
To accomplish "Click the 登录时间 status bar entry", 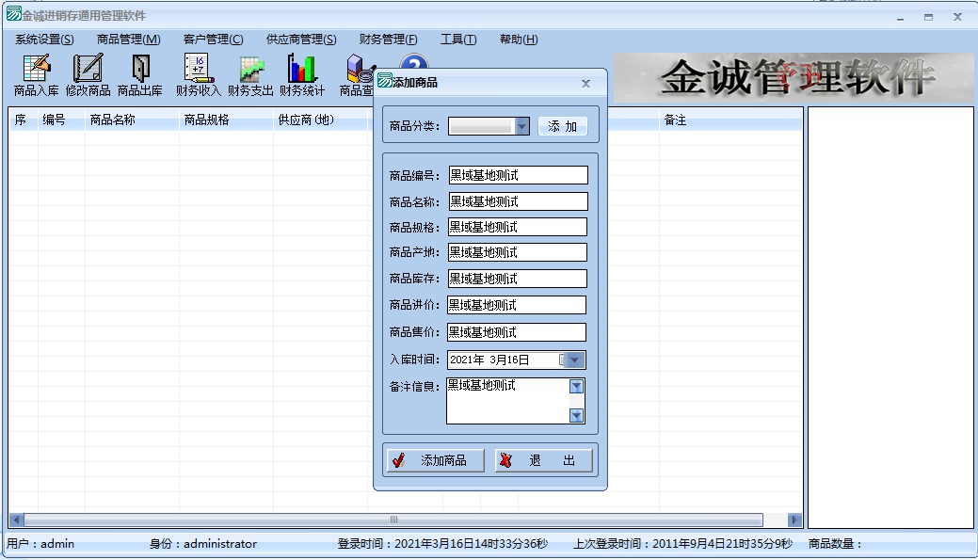I will pyautogui.click(x=442, y=544).
